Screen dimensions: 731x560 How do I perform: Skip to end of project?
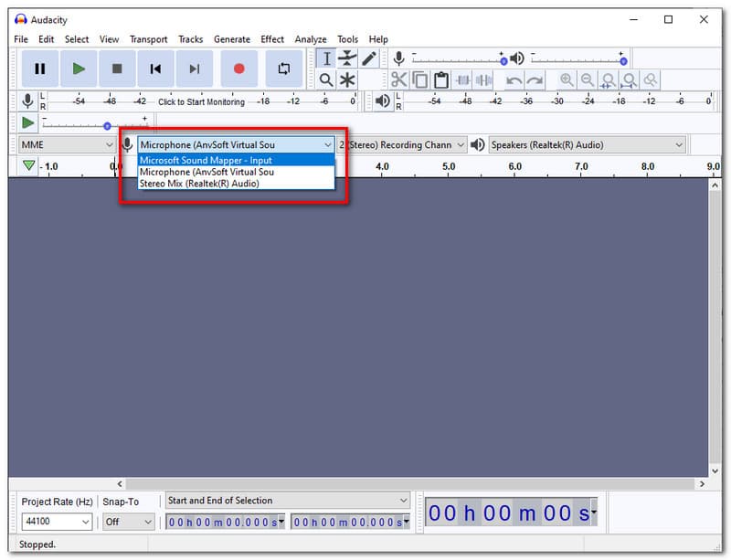(x=195, y=69)
